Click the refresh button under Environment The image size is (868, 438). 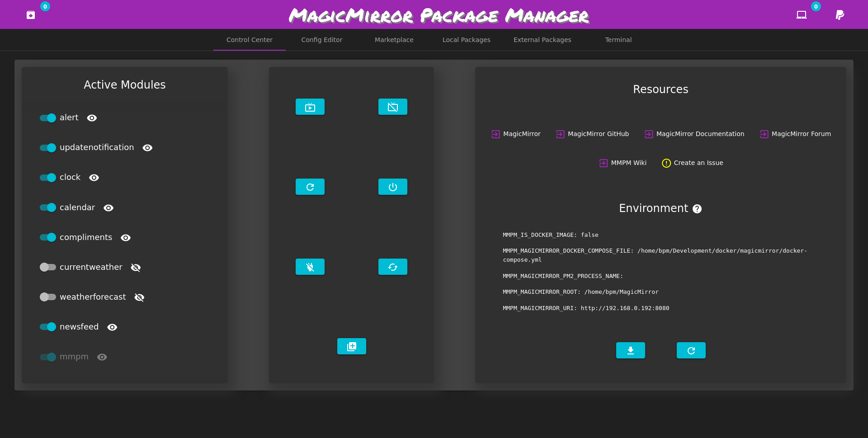coord(691,350)
